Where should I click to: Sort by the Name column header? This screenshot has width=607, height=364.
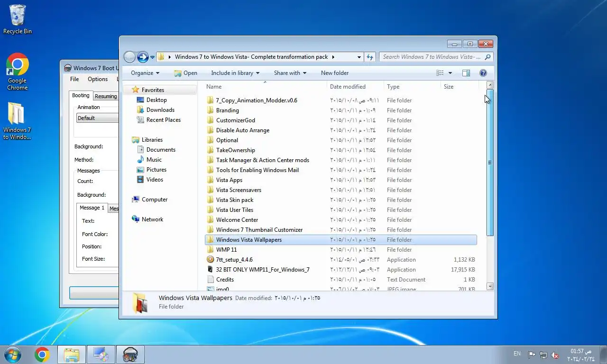tap(265, 87)
